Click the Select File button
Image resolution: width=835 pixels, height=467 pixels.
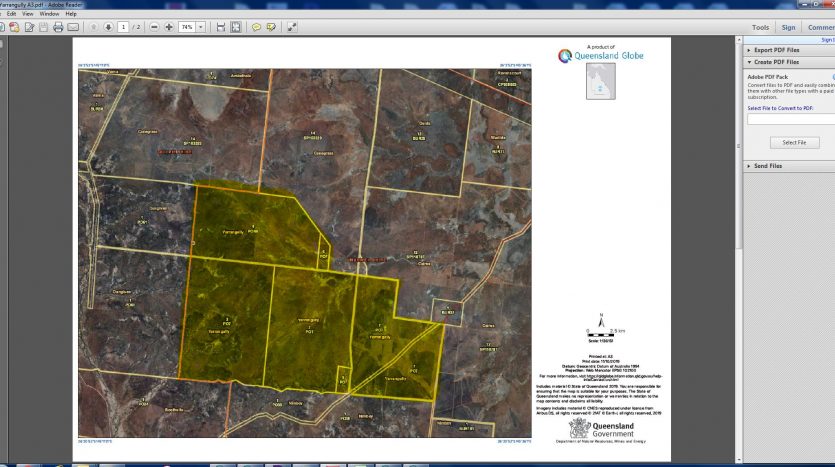coord(794,142)
